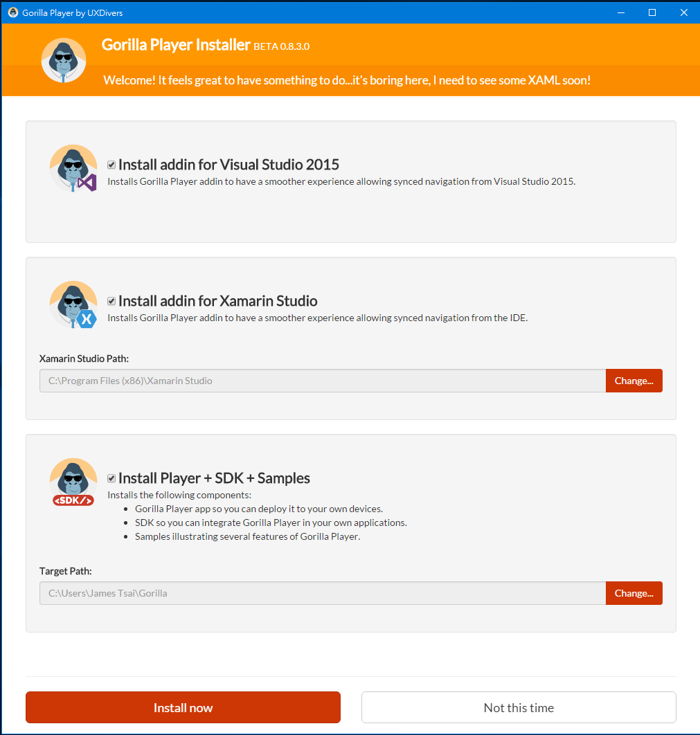700x735 pixels.
Task: Change the Target Path folder
Action: coord(634,593)
